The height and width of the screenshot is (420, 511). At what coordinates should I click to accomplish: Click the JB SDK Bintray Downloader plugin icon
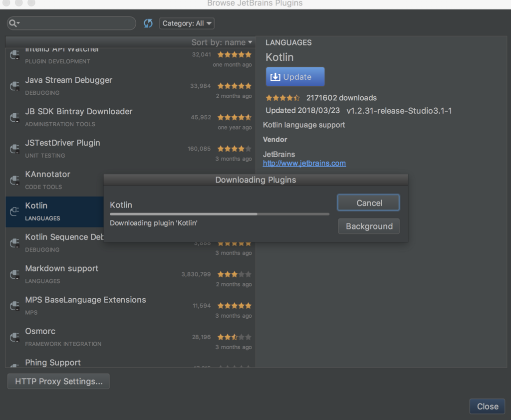click(14, 118)
